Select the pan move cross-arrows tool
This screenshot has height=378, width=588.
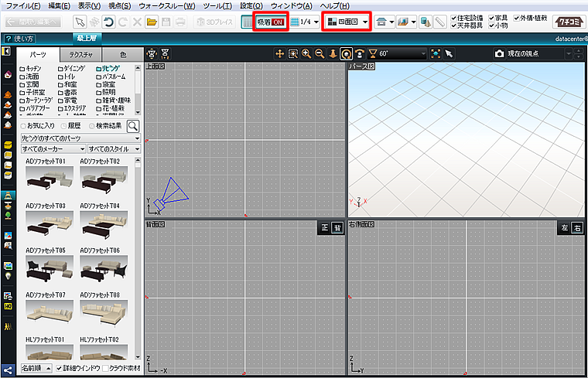click(280, 54)
